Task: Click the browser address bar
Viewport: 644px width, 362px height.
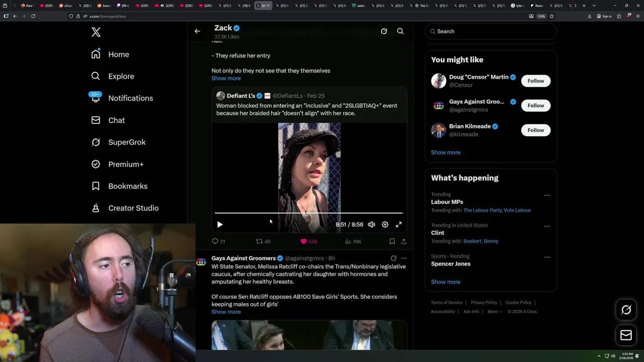Action: (x=302, y=16)
